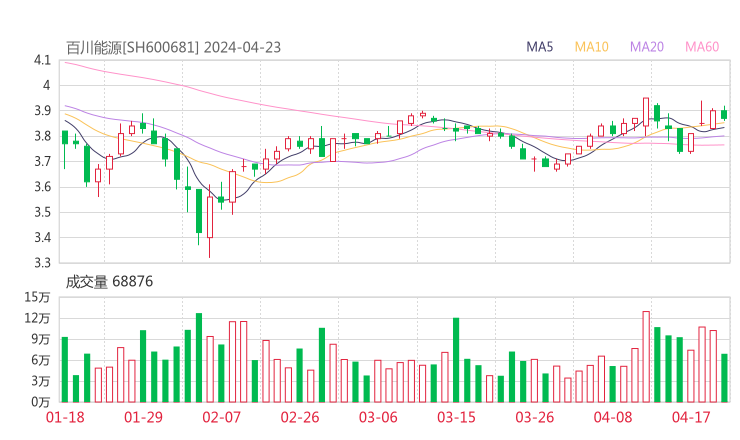Screen dimensions: 740x440
Task: Click the 3.3 price axis label
Action: click(x=41, y=263)
